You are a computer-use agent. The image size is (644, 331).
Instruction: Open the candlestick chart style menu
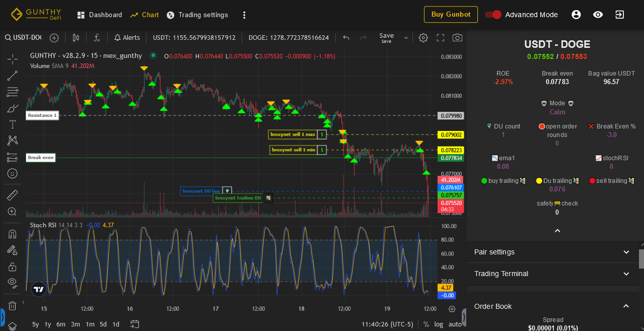coord(76,38)
